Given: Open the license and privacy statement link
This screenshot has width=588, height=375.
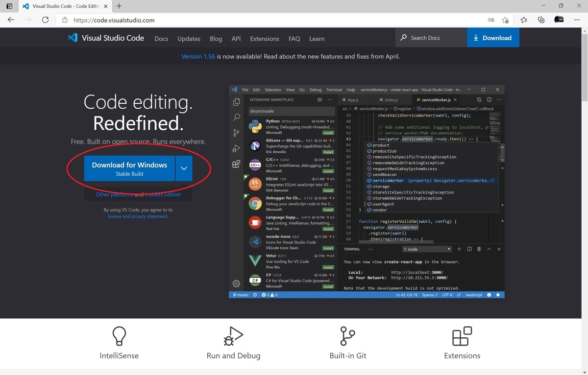Looking at the screenshot, I should point(138,216).
